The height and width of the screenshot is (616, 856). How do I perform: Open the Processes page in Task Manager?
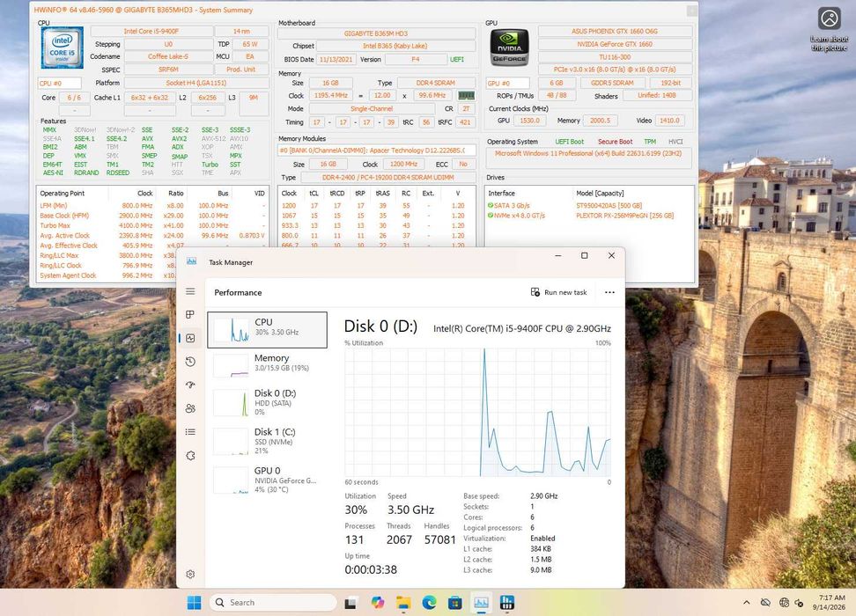(x=190, y=315)
